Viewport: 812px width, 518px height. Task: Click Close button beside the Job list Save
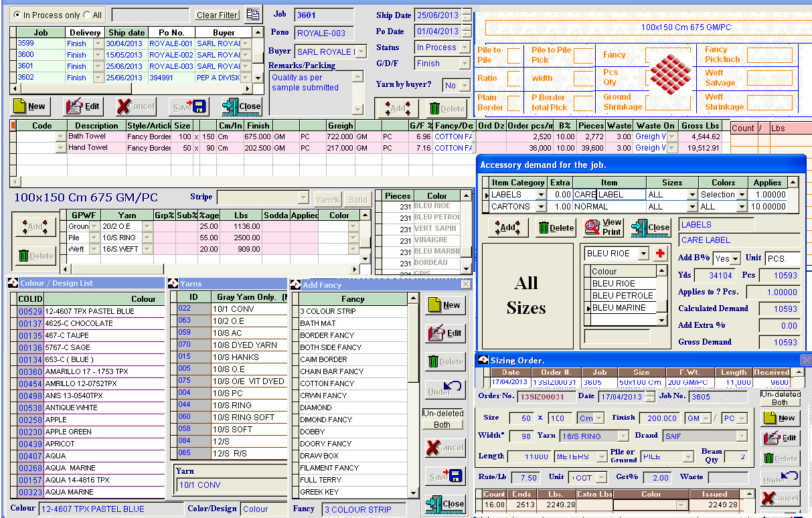coord(241,106)
